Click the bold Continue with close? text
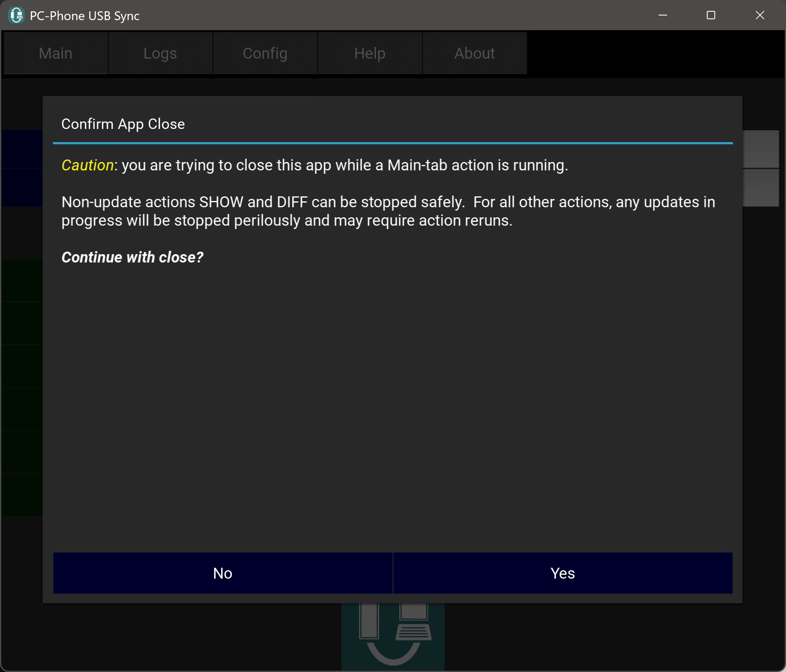Viewport: 786px width, 672px height. 132,257
